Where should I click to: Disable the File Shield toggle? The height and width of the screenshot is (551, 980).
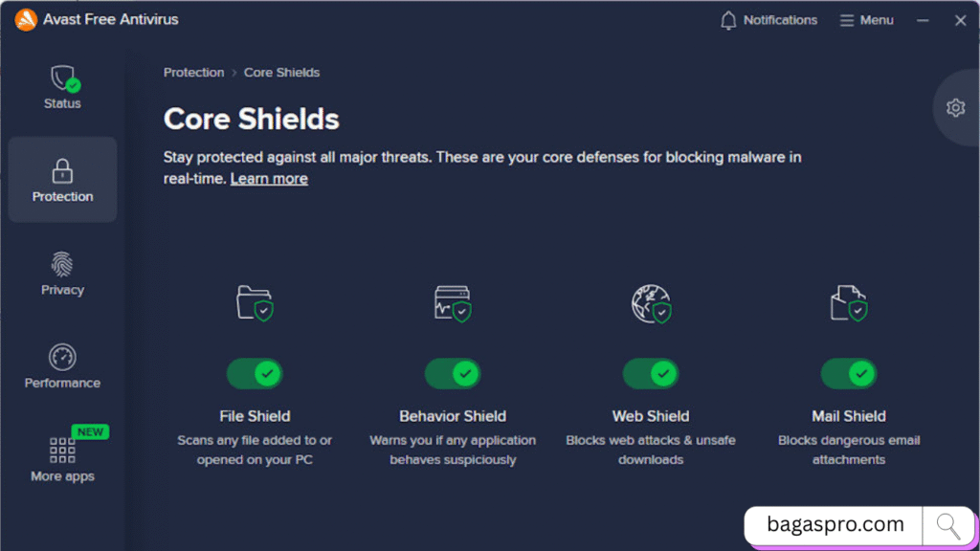pyautogui.click(x=255, y=373)
